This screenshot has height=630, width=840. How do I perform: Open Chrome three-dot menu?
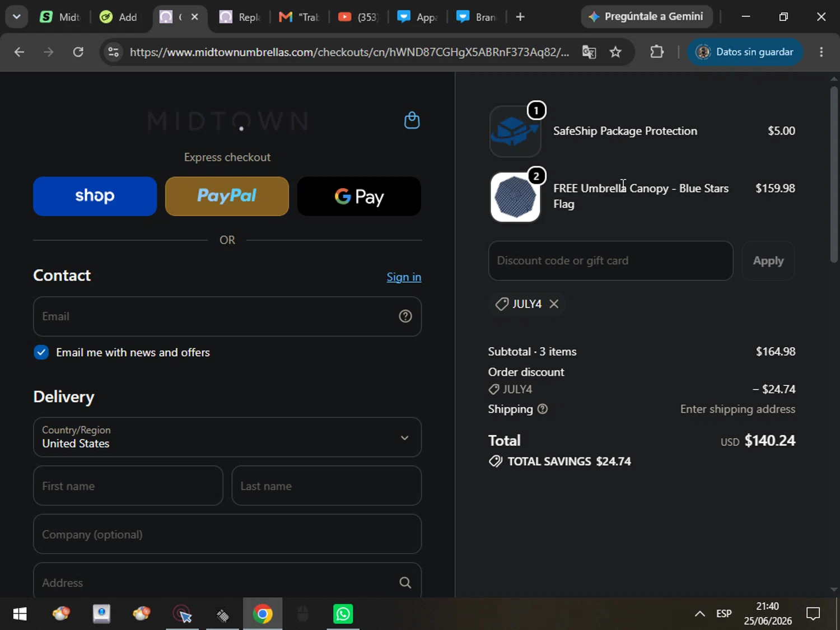[x=822, y=52]
